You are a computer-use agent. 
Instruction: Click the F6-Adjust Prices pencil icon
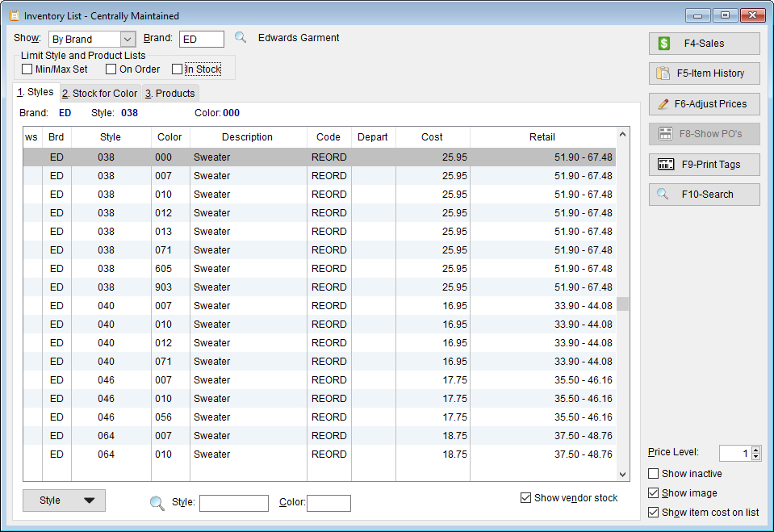tap(664, 103)
